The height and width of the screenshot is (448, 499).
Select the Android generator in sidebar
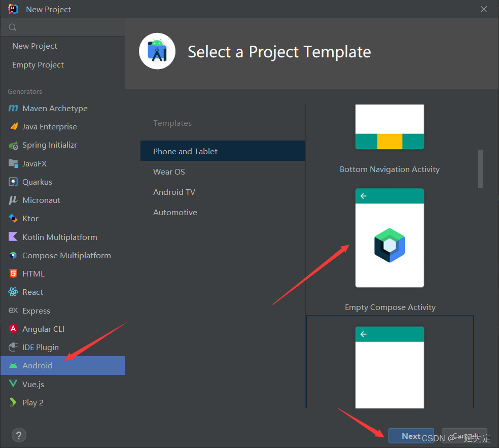pyautogui.click(x=38, y=365)
